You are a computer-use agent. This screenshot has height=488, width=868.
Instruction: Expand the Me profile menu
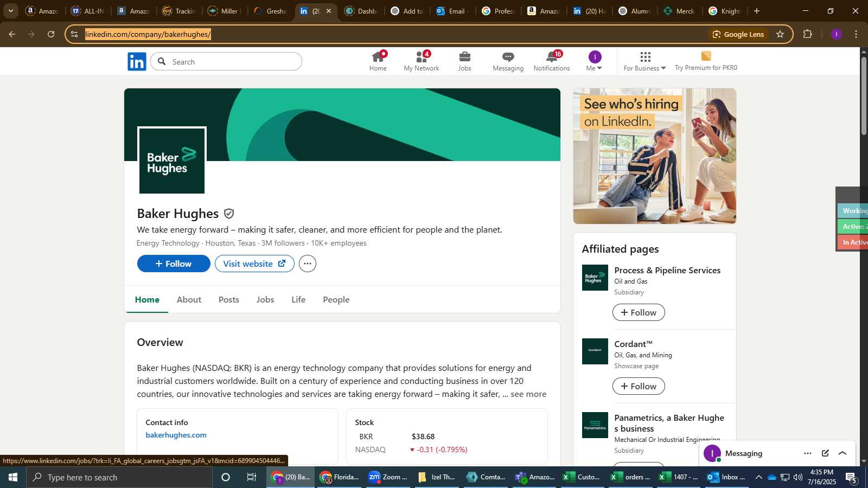tap(595, 61)
